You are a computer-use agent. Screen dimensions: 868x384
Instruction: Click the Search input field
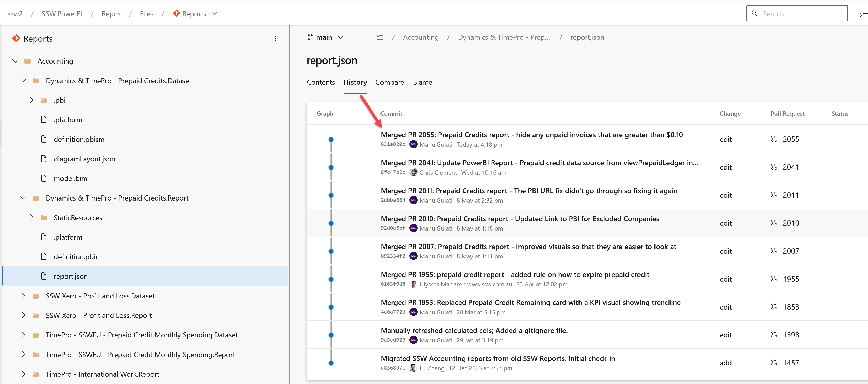point(802,13)
